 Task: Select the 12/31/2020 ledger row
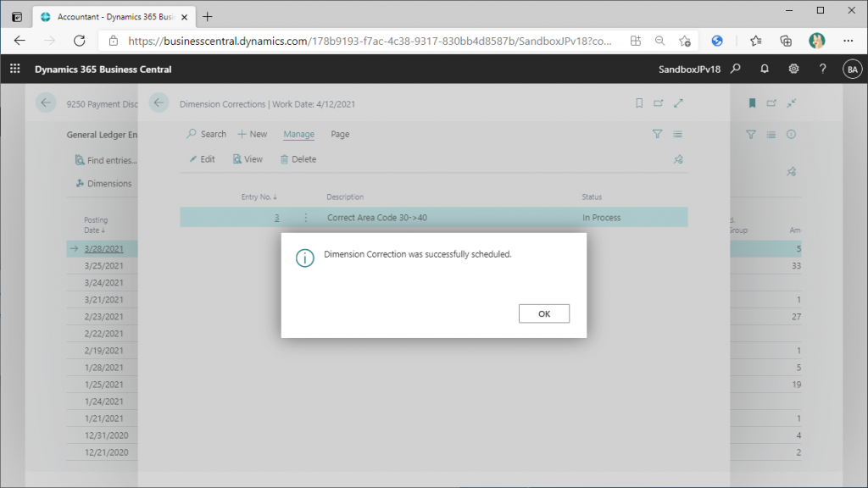[106, 435]
